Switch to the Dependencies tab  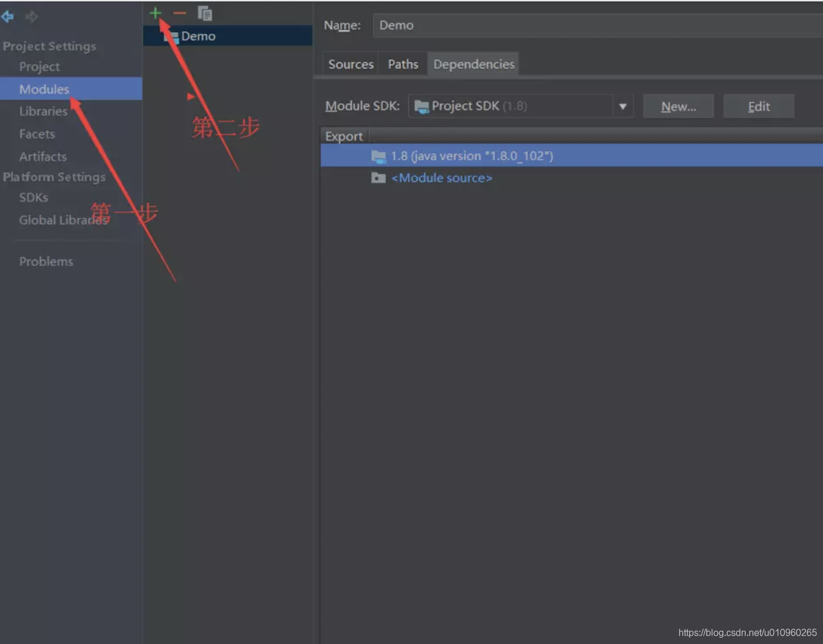(x=474, y=64)
